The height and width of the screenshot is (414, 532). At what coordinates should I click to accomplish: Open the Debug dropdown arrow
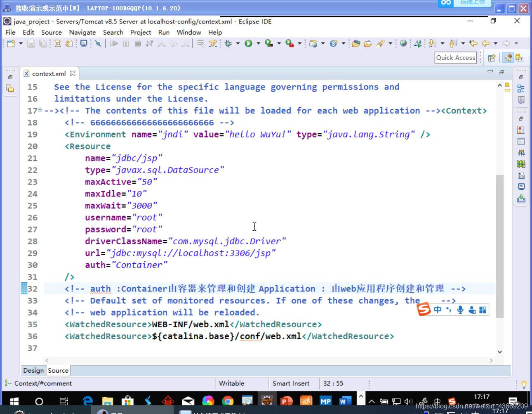(x=238, y=43)
